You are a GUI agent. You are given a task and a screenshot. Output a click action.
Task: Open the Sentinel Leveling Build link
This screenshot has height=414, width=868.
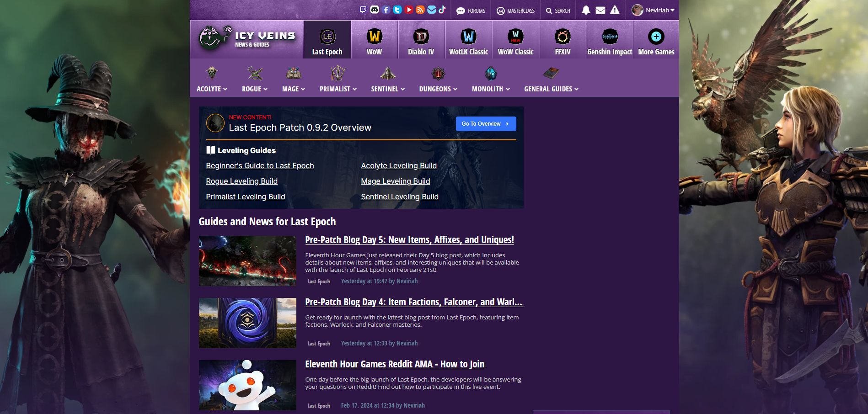[400, 197]
